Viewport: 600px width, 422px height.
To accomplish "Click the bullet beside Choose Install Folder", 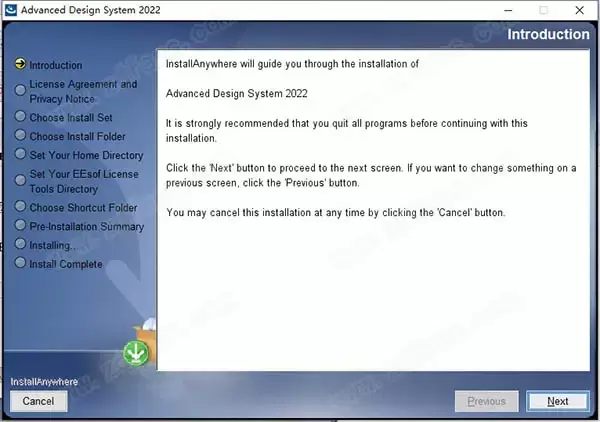I will (20, 136).
